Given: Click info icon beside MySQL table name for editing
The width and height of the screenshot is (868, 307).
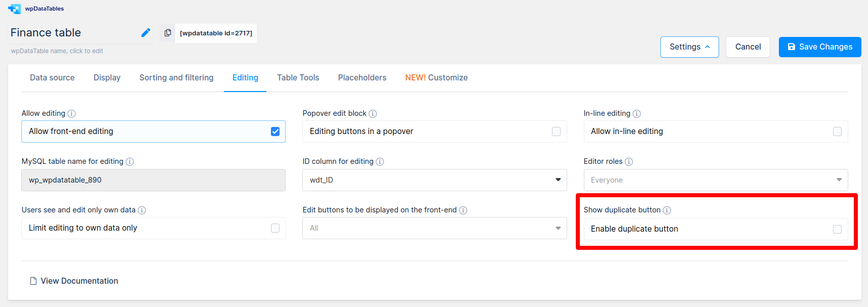Looking at the screenshot, I should (x=130, y=162).
